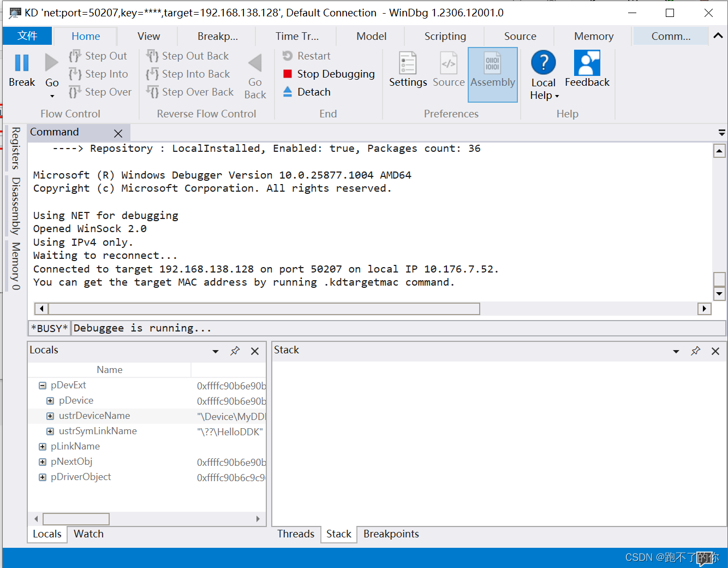Open the Breakpoints ribbon tab
Viewport: 728px width, 568px height.
tap(218, 36)
